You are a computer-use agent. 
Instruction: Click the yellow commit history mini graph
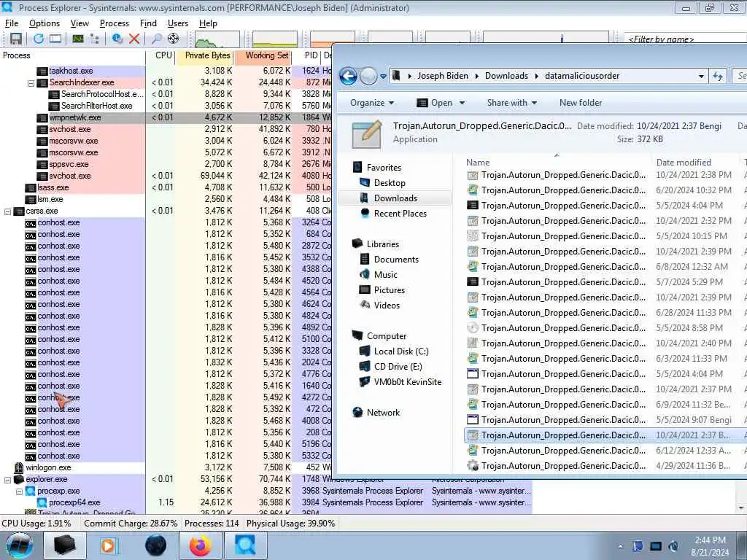pos(275,39)
